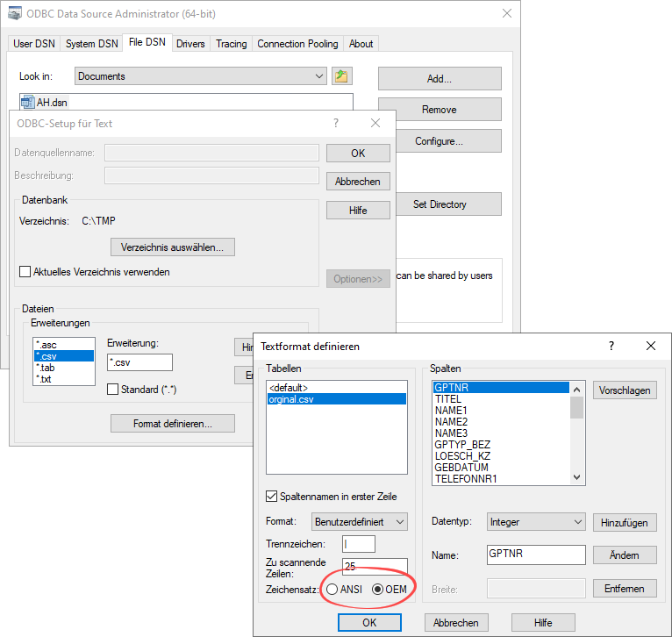
Task: Check the Standard (*.*) checkbox
Action: 113,389
